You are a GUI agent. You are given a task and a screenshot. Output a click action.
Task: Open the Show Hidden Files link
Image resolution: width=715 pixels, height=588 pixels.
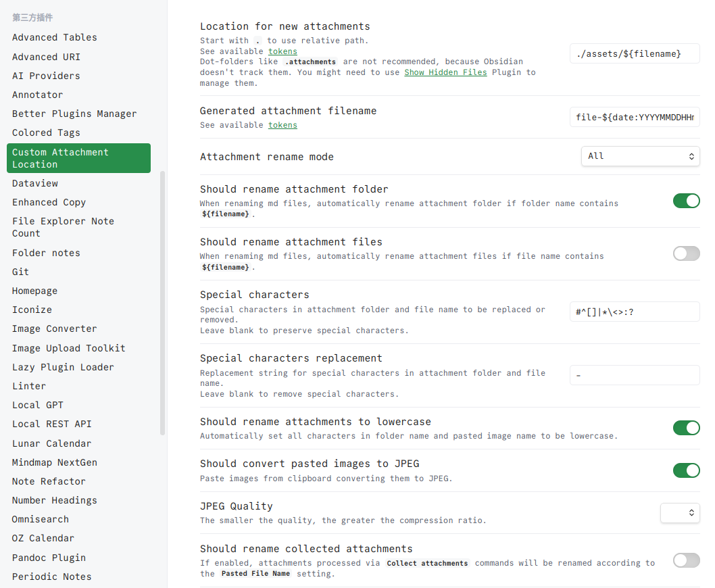[x=445, y=72]
